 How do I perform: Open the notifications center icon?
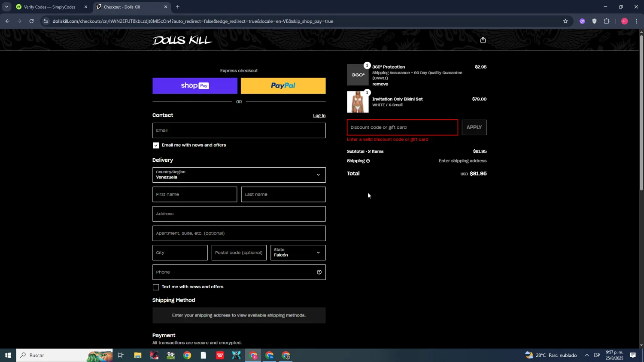coord(633,355)
